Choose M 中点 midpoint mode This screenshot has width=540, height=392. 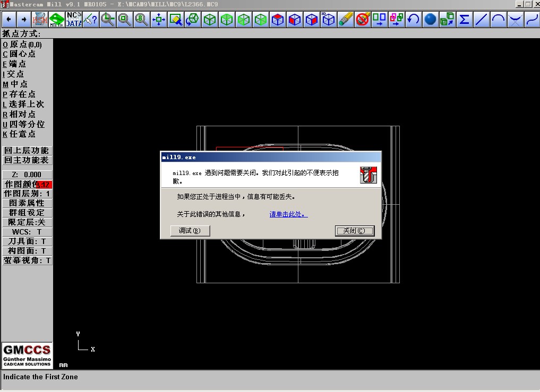point(15,84)
